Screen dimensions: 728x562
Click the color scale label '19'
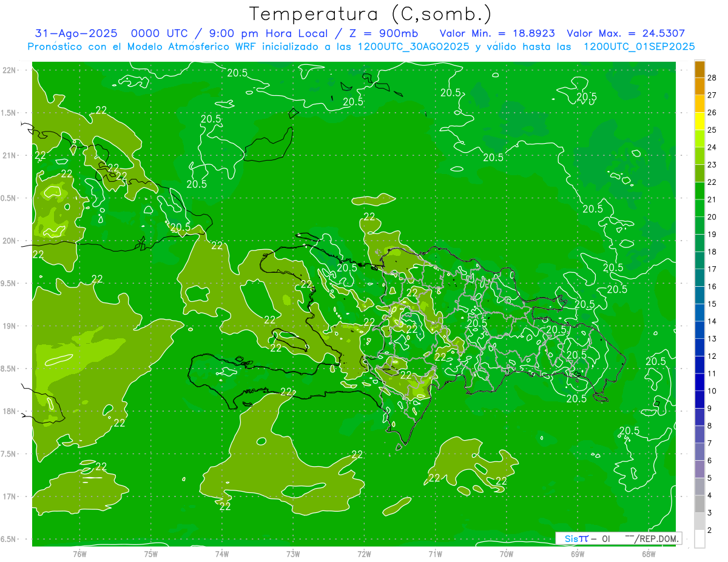coord(712,235)
